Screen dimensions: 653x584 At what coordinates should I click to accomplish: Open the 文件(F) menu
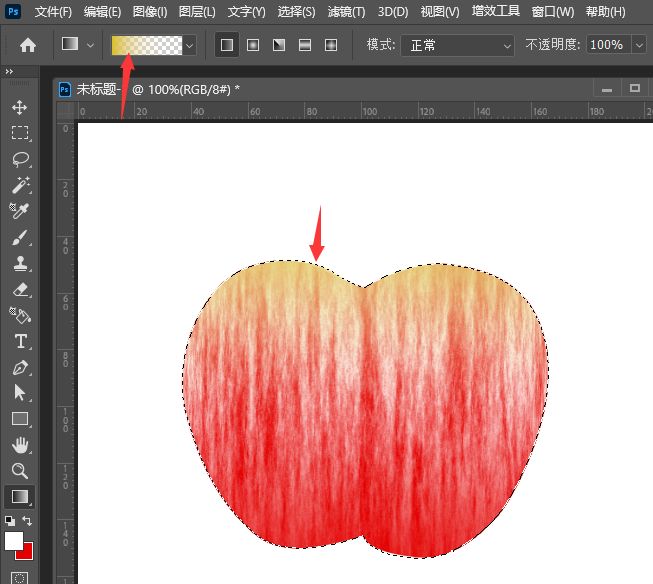pyautogui.click(x=53, y=12)
